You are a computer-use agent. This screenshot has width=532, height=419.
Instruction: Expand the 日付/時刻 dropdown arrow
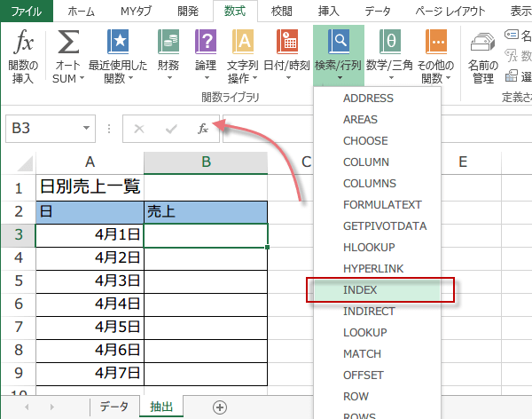coord(288,78)
